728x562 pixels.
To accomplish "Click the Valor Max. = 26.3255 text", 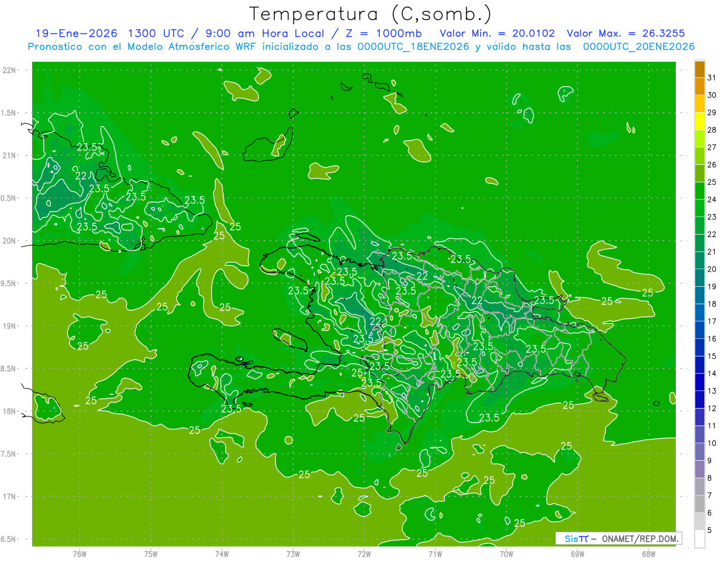I will point(625,33).
